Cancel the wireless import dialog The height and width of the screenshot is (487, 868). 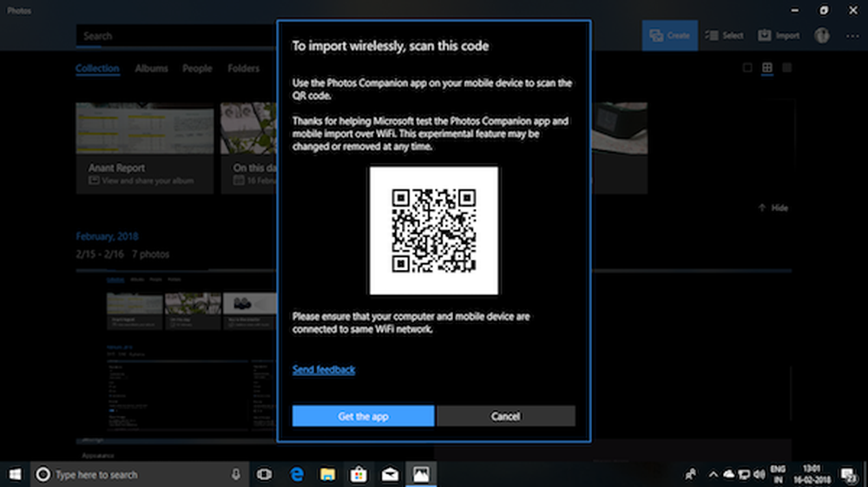pos(506,416)
